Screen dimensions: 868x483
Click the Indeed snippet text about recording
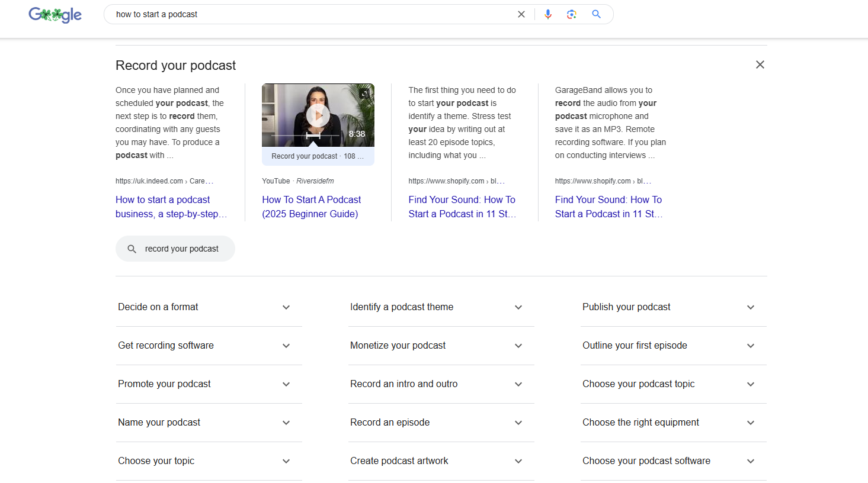(x=170, y=123)
